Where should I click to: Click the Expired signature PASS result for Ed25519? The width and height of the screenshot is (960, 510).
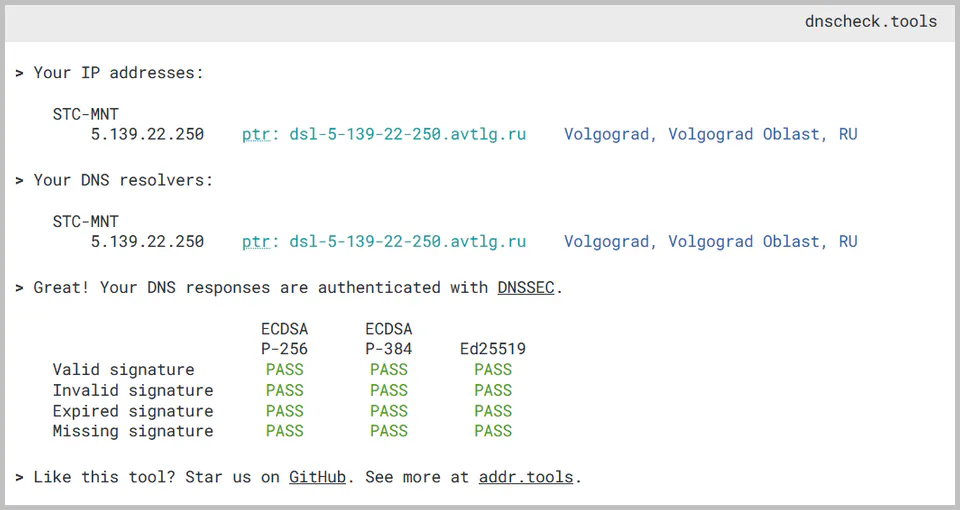[493, 411]
